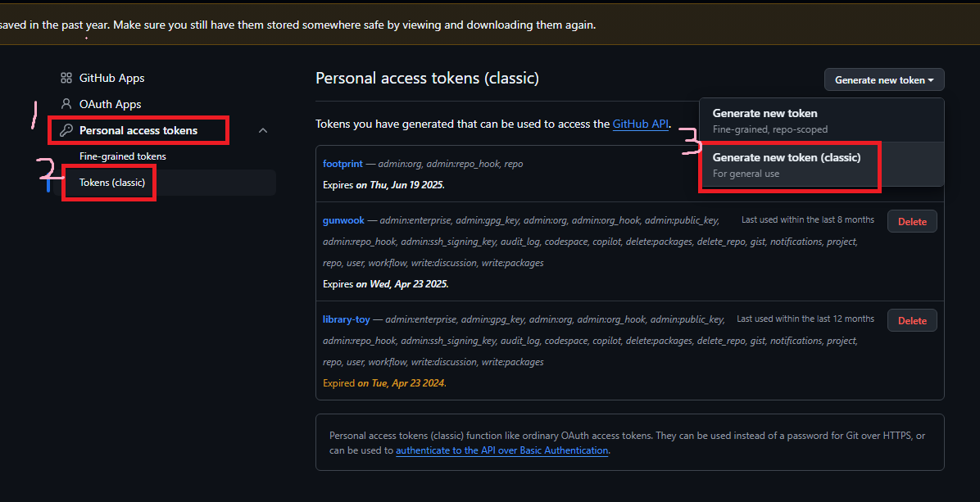
Task: Select Personal access tokens sidebar item
Action: point(138,130)
